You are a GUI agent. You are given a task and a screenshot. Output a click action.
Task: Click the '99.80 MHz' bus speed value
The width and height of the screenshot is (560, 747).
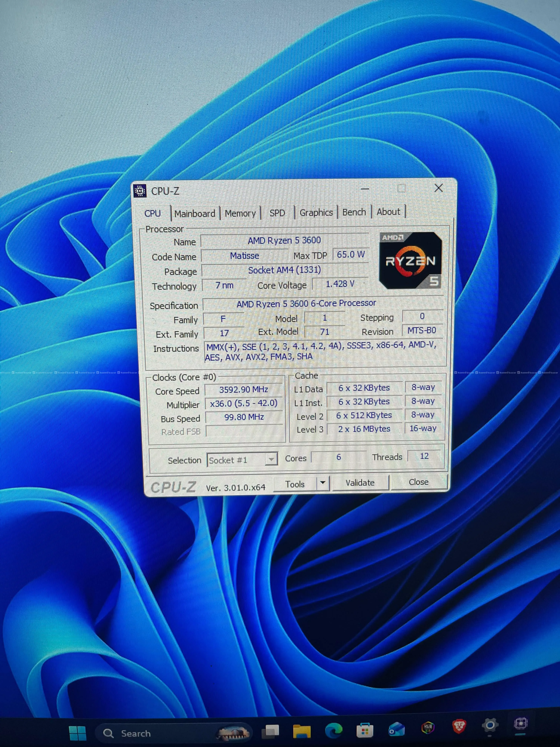pyautogui.click(x=244, y=417)
